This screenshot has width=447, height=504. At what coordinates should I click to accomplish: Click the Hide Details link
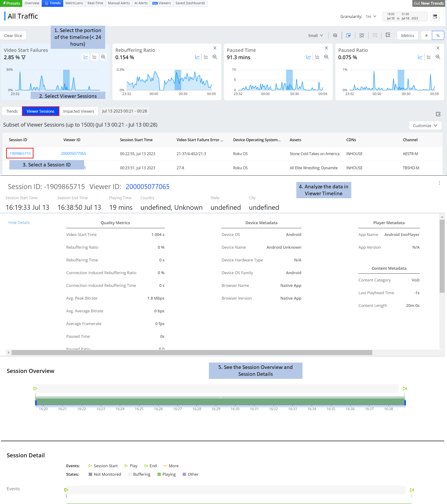pyautogui.click(x=19, y=222)
